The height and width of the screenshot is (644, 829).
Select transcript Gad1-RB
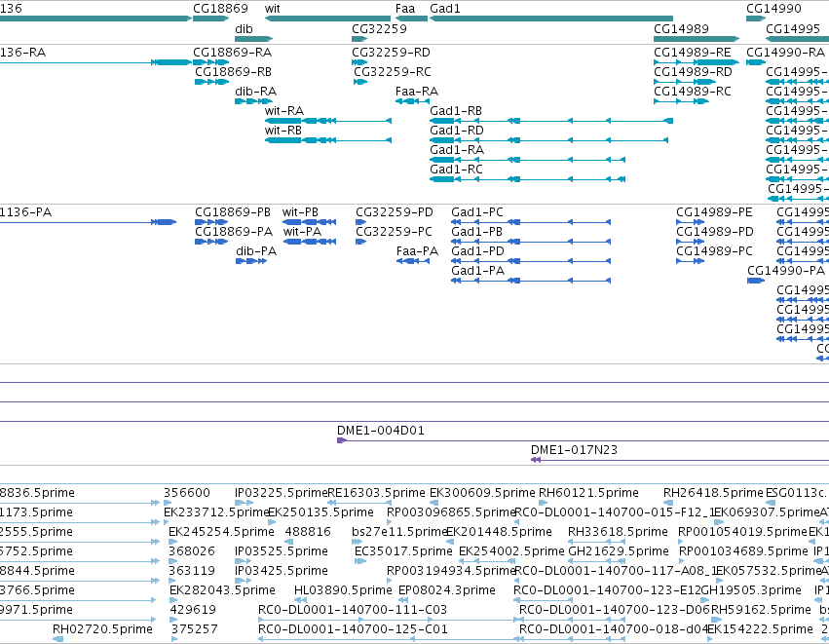point(551,121)
